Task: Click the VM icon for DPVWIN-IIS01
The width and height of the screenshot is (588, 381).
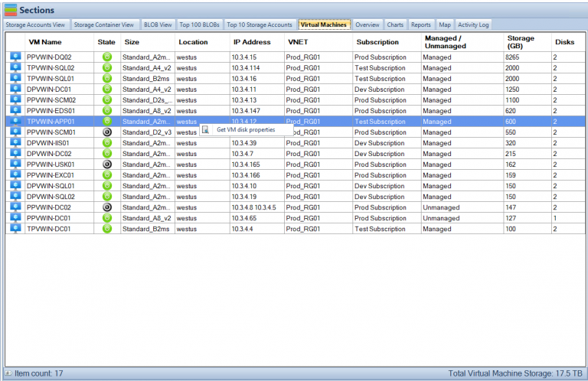Action: coord(15,143)
